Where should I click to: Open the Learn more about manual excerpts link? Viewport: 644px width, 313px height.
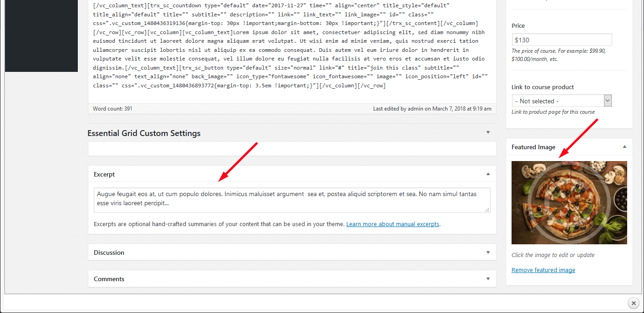tap(393, 224)
